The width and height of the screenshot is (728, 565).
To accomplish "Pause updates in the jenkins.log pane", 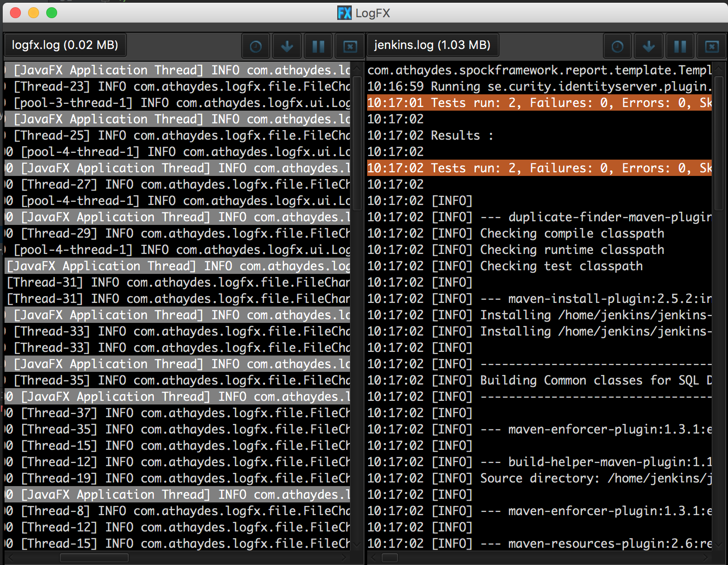I will coord(680,46).
